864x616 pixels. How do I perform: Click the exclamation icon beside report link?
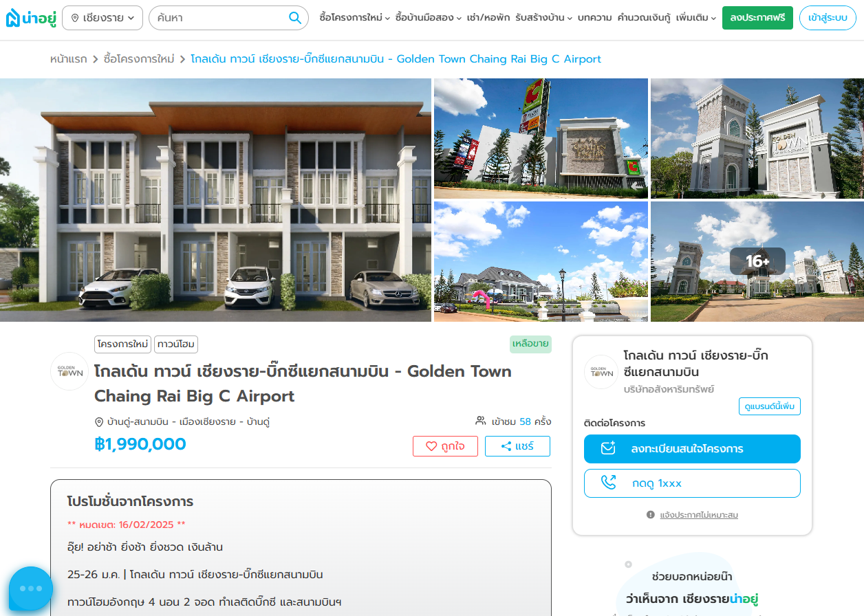[x=651, y=515]
